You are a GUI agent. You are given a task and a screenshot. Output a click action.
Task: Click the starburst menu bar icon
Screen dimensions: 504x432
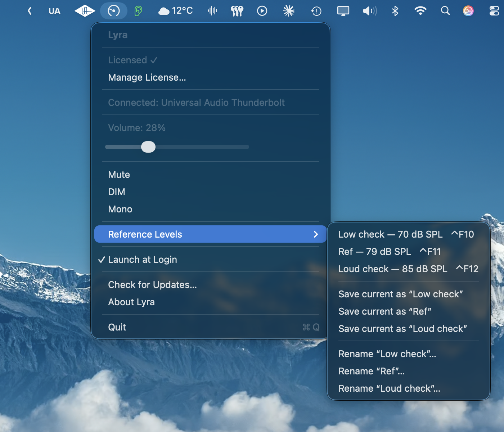tap(289, 11)
